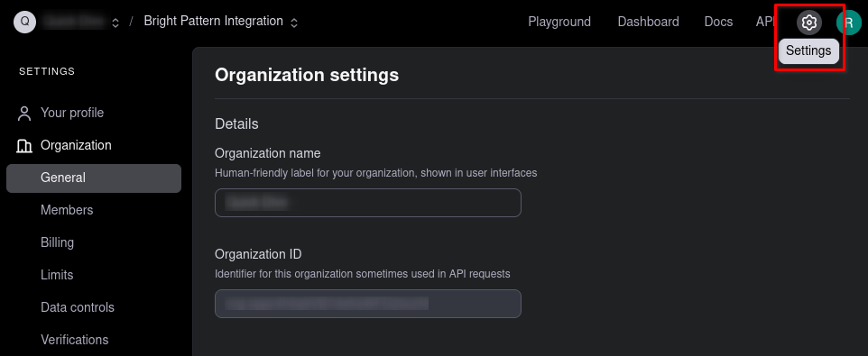Open the Docs link

(x=718, y=22)
